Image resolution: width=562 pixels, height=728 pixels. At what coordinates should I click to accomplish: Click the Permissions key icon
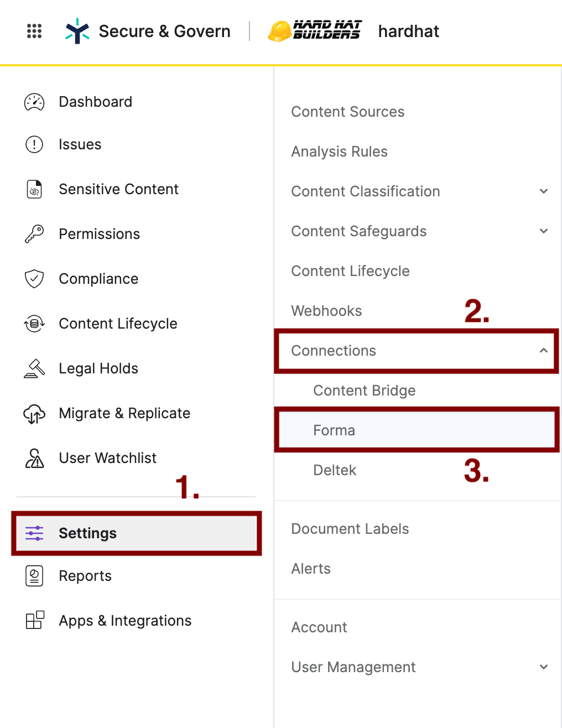point(34,234)
